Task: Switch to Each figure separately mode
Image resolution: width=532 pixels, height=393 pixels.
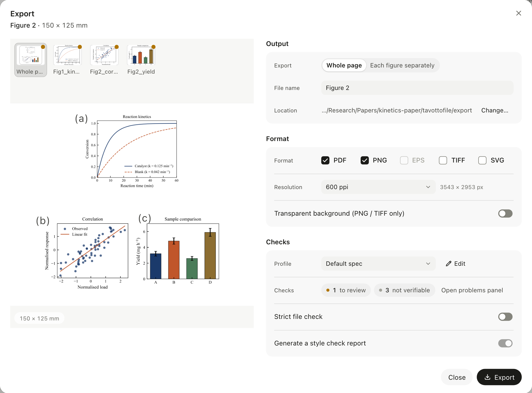Action: pyautogui.click(x=402, y=65)
